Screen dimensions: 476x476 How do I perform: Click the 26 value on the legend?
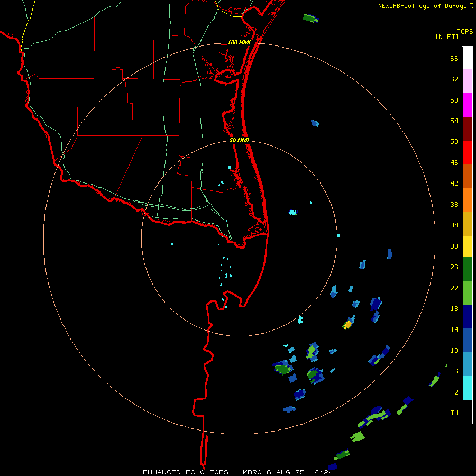coord(454,267)
